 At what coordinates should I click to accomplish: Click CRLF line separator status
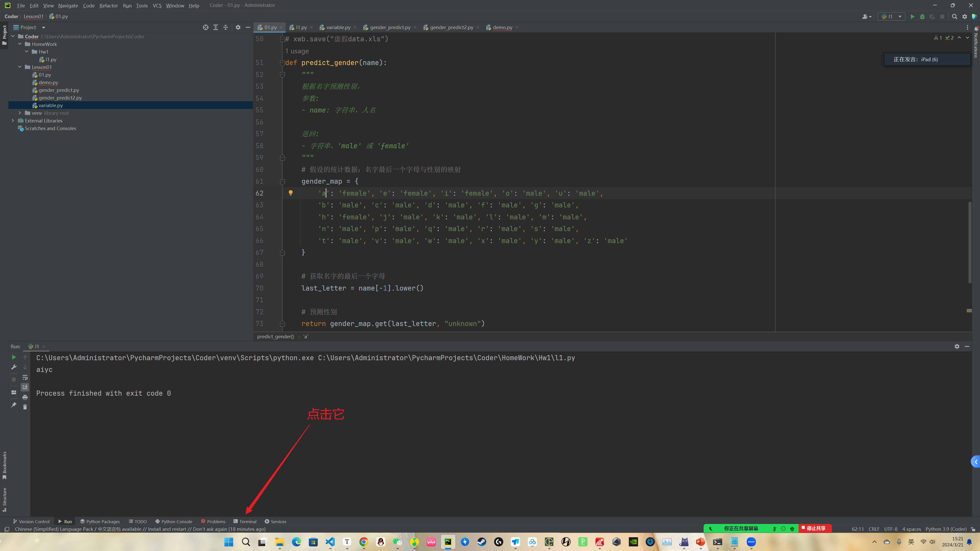(874, 529)
